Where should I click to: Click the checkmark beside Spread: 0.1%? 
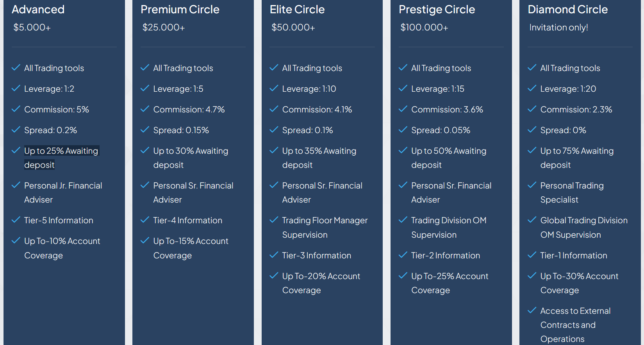274,130
